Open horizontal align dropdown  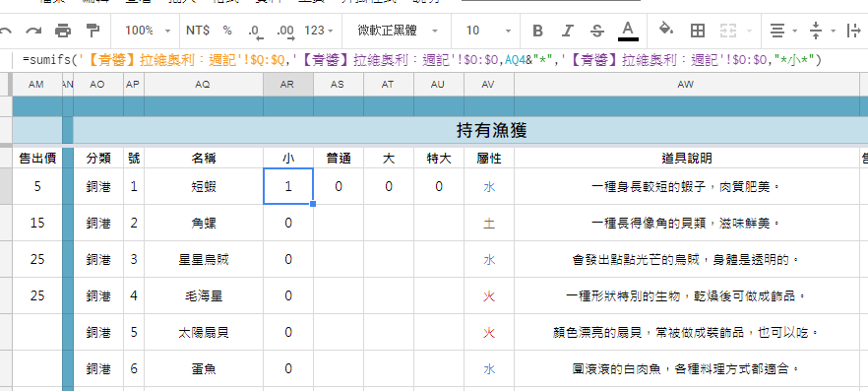coord(783,31)
